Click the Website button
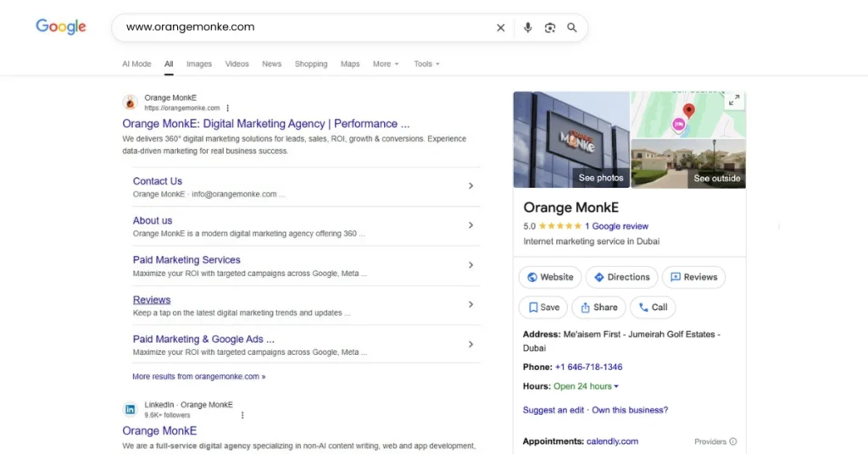This screenshot has height=454, width=868. coord(549,277)
